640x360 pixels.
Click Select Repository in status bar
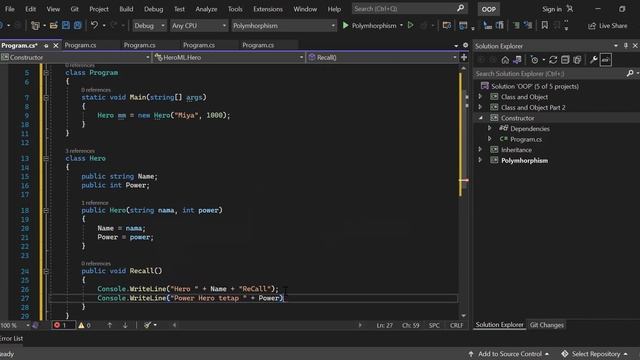594,354
